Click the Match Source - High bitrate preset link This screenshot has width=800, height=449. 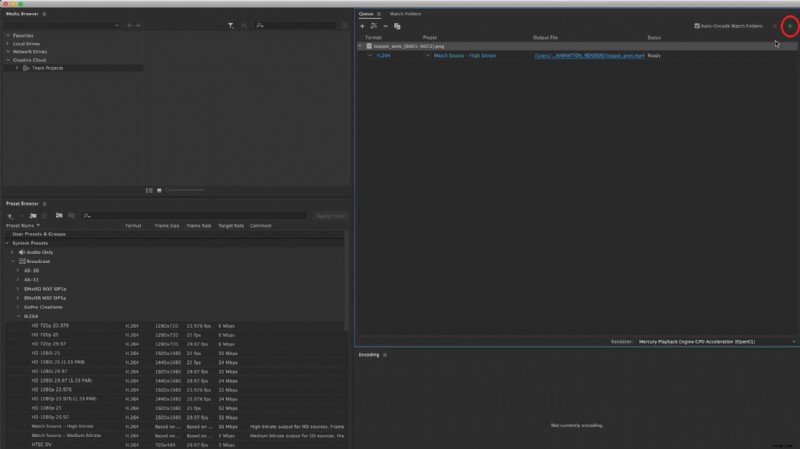tap(465, 56)
